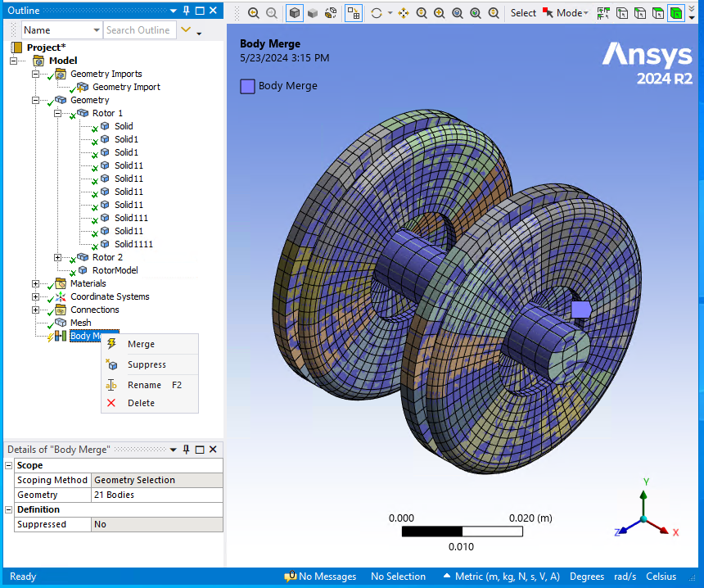704x588 pixels.
Task: Open the Name filter dropdown
Action: click(94, 30)
